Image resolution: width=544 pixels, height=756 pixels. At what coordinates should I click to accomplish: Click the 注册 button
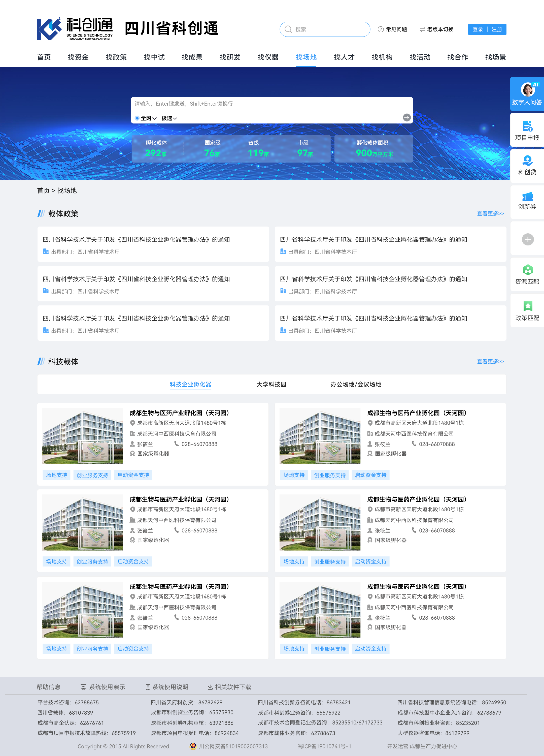click(497, 29)
